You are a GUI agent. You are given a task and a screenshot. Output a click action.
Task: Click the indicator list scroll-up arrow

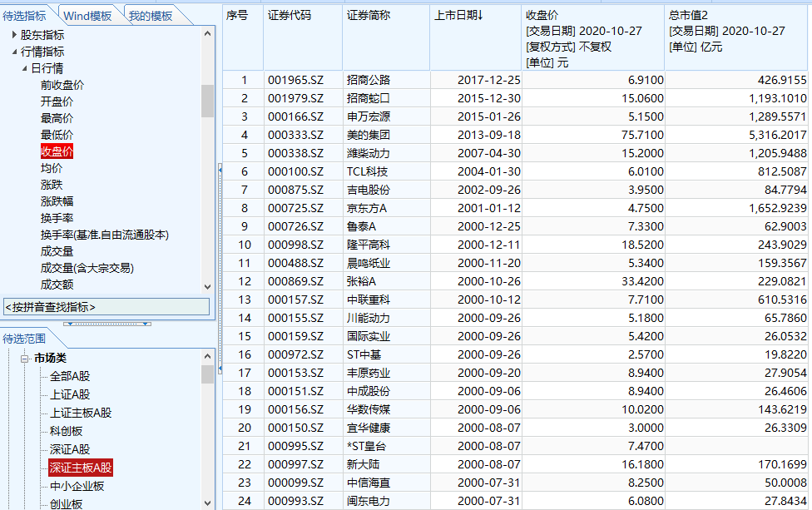tap(208, 33)
